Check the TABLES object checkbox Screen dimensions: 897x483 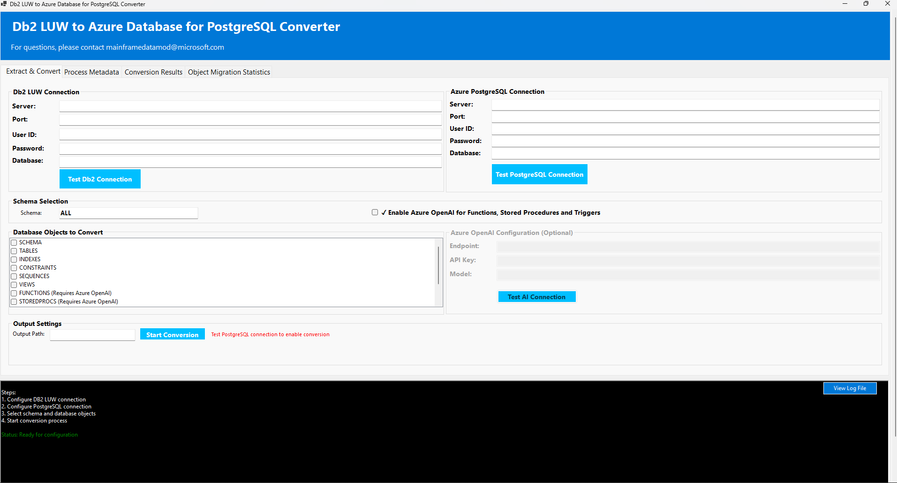[x=14, y=251]
